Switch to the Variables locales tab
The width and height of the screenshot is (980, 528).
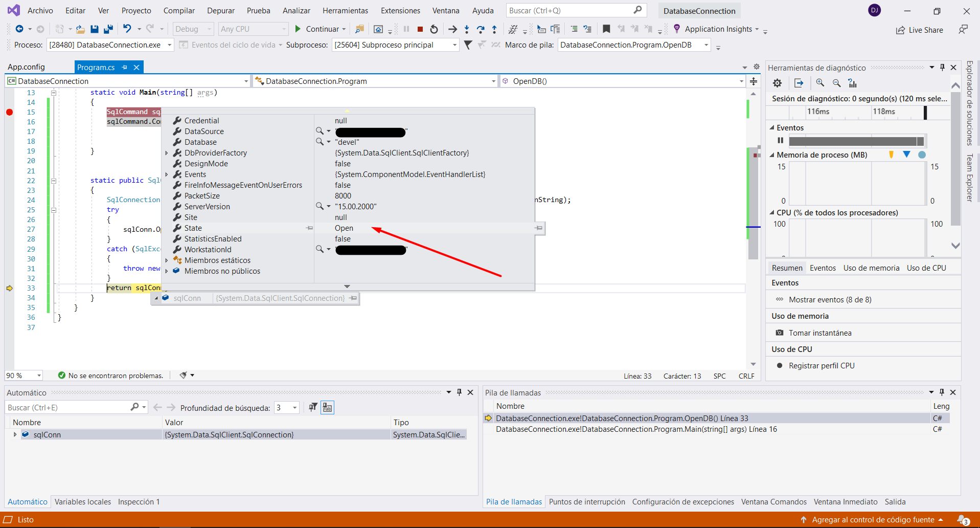click(83, 502)
